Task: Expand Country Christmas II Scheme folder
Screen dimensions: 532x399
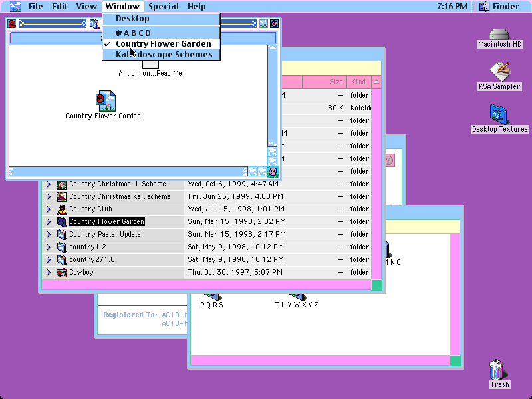Action: coord(49,184)
